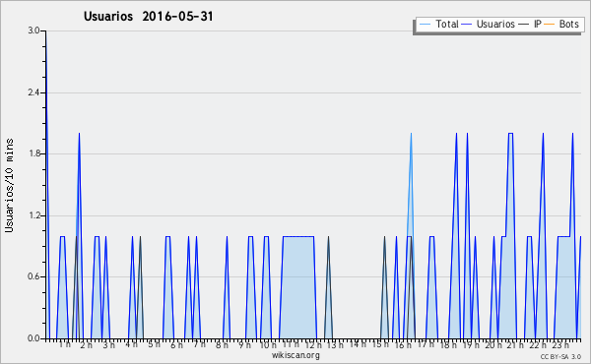Click the '18 h' x-axis label
The image size is (591, 364).
coord(448,344)
